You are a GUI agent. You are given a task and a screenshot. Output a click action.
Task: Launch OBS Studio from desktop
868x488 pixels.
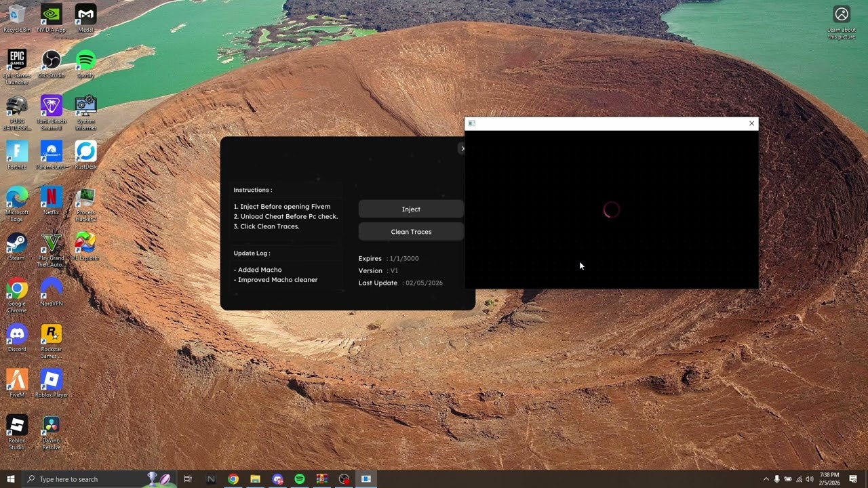(x=51, y=64)
